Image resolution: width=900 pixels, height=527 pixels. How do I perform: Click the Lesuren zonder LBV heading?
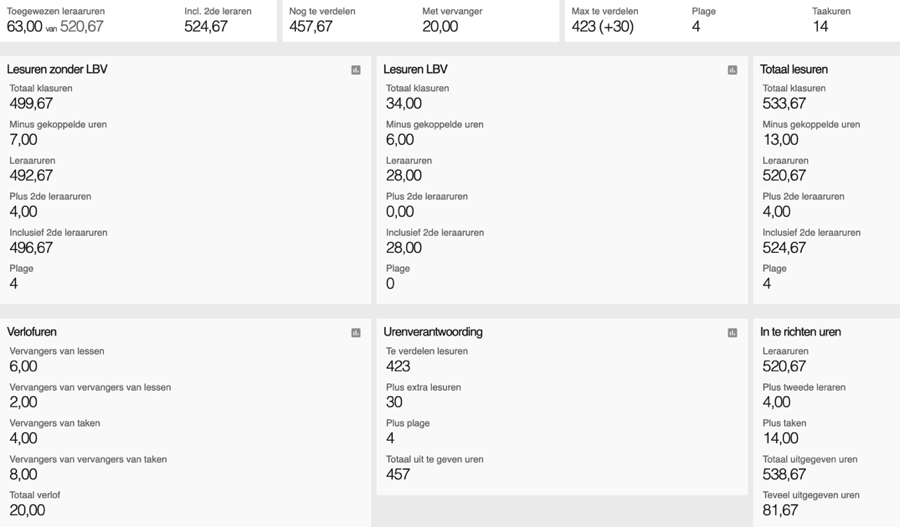point(57,70)
